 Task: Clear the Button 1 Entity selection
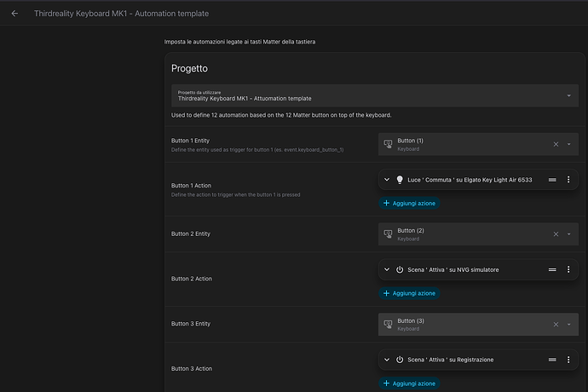pos(556,144)
